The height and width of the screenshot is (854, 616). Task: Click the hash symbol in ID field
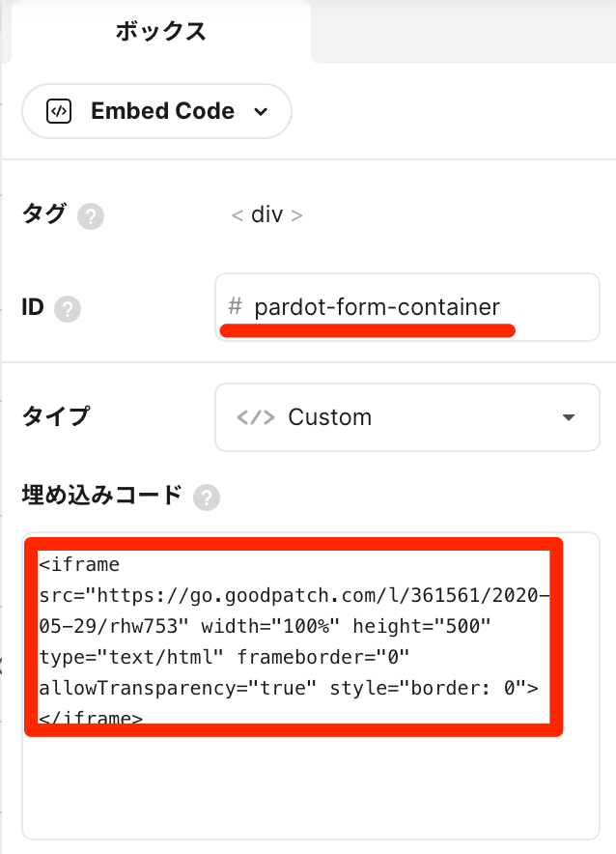point(235,306)
